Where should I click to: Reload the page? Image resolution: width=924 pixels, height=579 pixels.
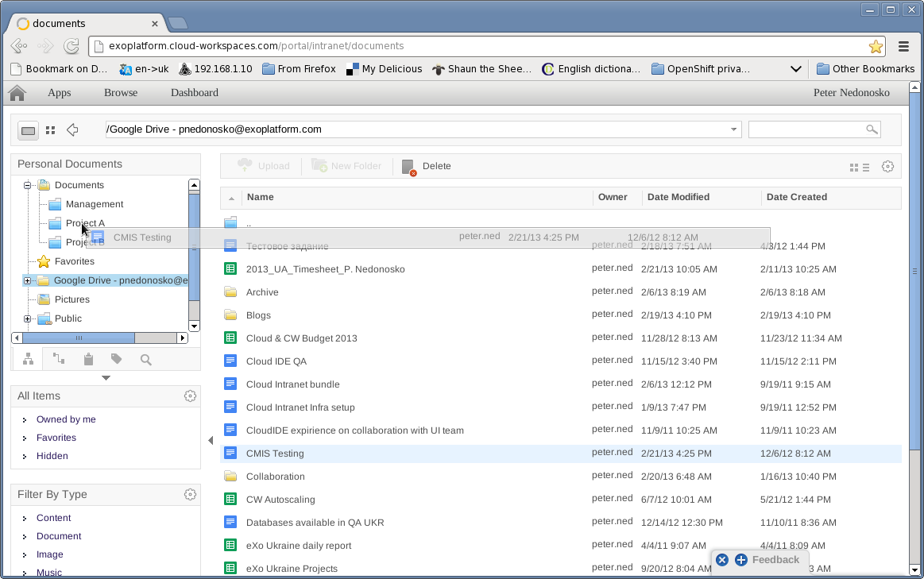tap(72, 46)
